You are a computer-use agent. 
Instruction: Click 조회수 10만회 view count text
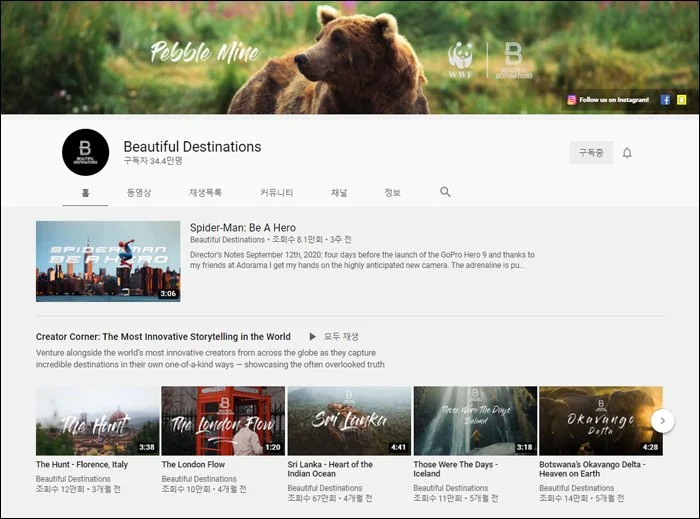click(x=186, y=489)
